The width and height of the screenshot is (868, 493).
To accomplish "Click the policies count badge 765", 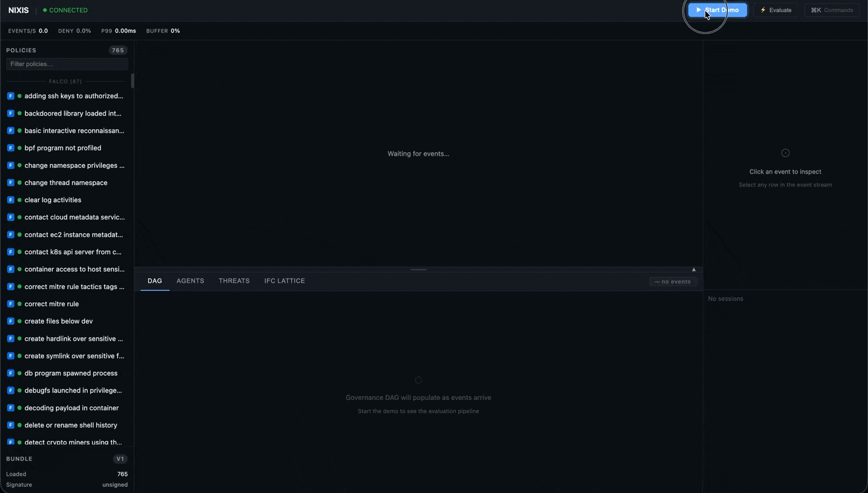I will click(x=118, y=50).
